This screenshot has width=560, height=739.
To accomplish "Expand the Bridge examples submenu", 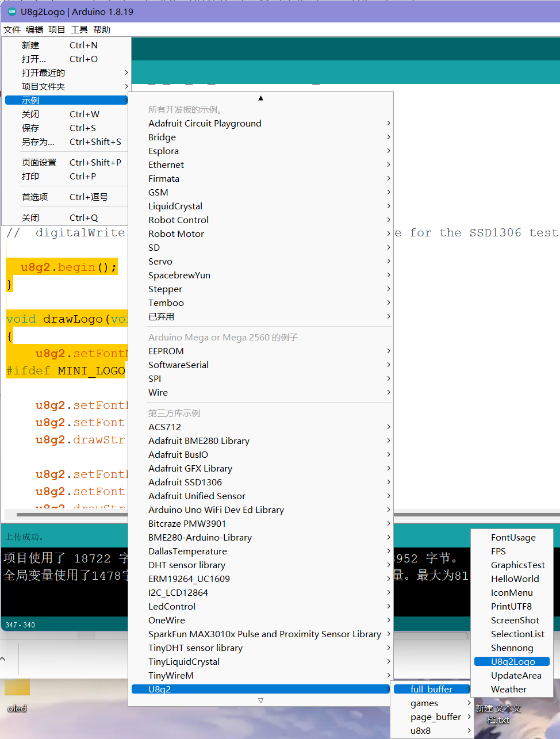I will tap(261, 137).
